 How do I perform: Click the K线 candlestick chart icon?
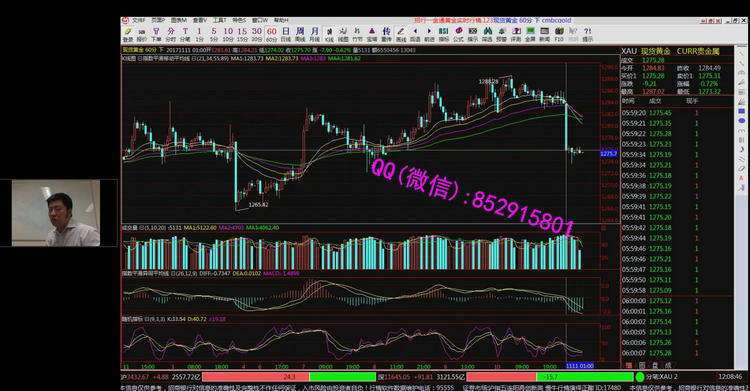pos(329,34)
